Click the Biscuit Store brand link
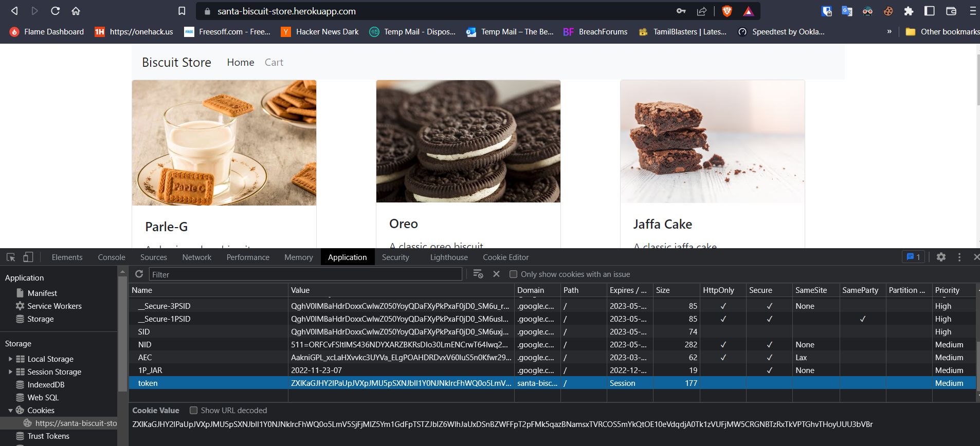The height and width of the screenshot is (446, 980). pos(176,62)
